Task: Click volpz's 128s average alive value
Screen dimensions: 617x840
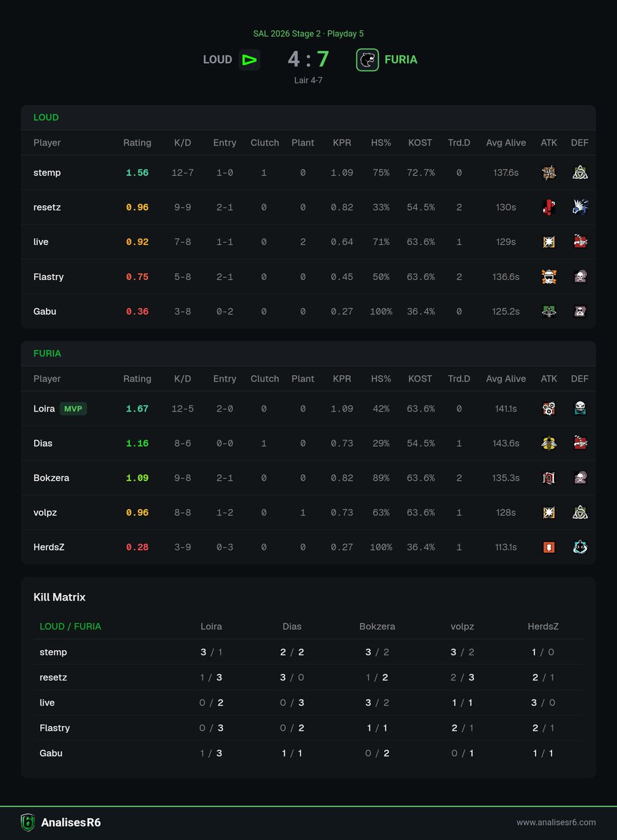Action: 506,512
